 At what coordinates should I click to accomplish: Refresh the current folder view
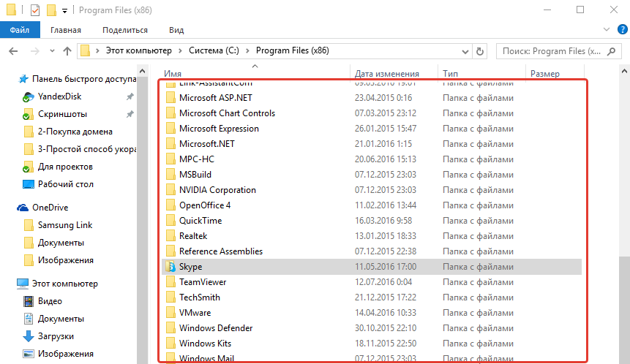(479, 51)
